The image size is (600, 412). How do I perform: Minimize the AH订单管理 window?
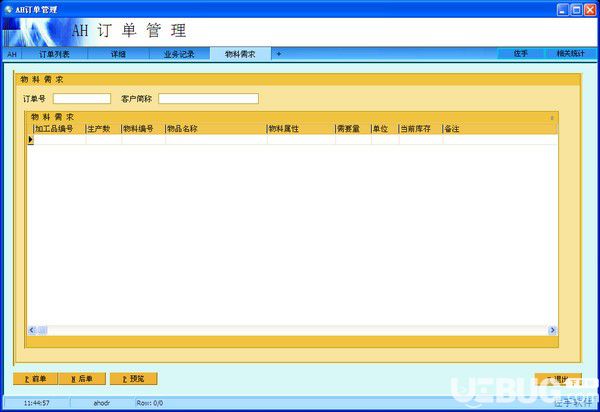[562, 10]
